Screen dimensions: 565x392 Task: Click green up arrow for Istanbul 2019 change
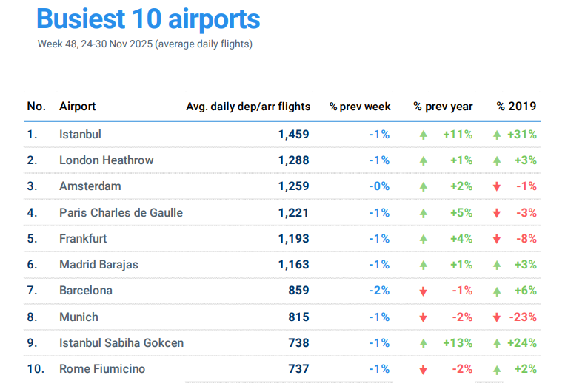497,135
